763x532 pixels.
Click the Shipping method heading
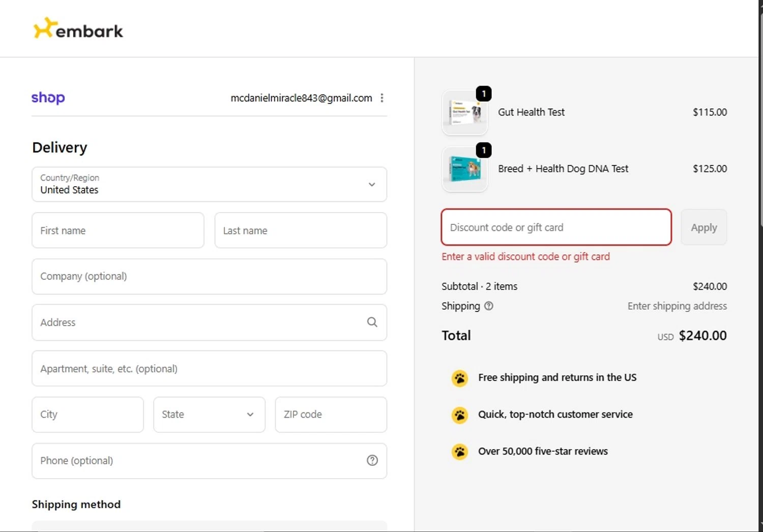[x=76, y=505]
